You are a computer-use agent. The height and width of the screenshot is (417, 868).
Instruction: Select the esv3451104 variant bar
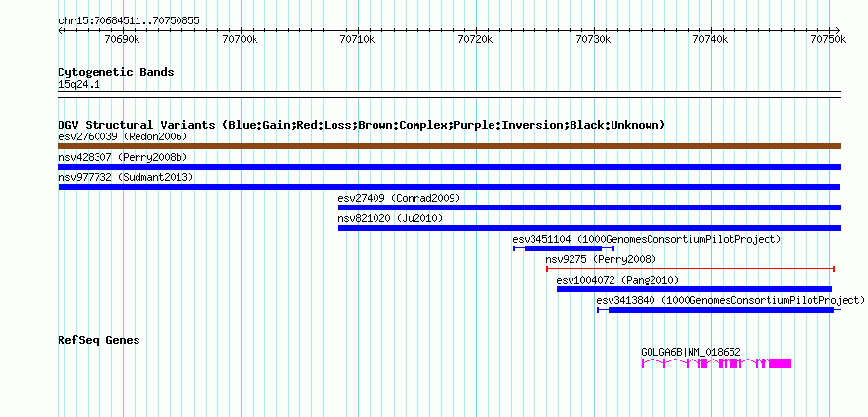click(x=564, y=248)
